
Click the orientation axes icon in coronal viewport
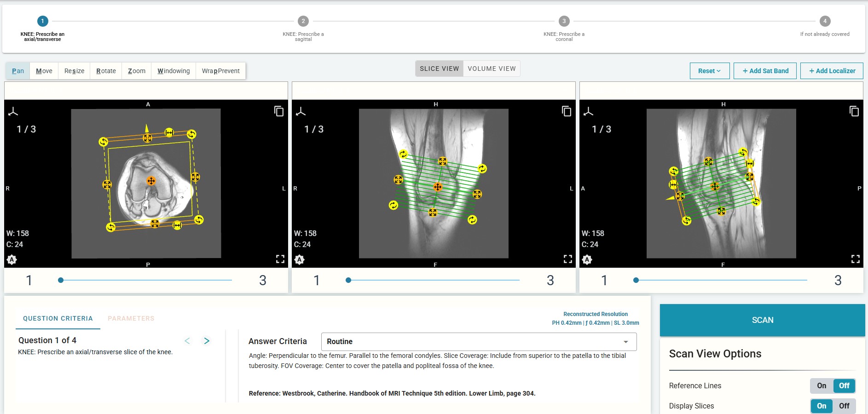(x=301, y=111)
